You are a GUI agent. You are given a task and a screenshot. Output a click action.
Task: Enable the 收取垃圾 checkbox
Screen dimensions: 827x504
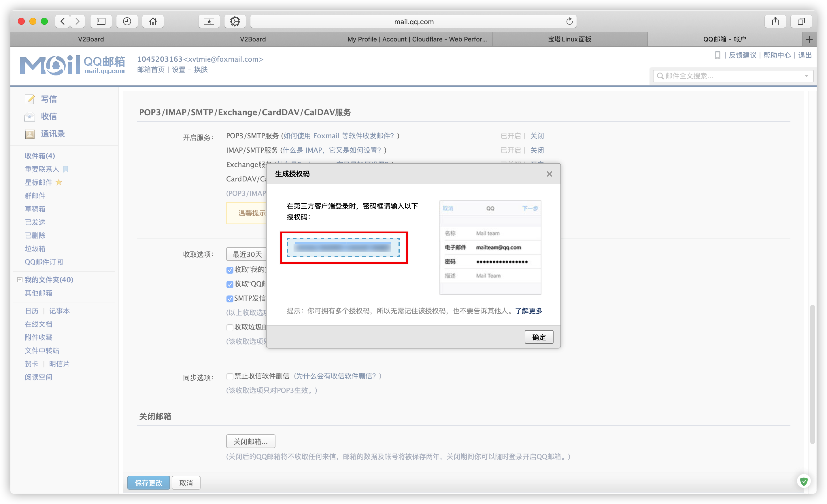tap(230, 327)
